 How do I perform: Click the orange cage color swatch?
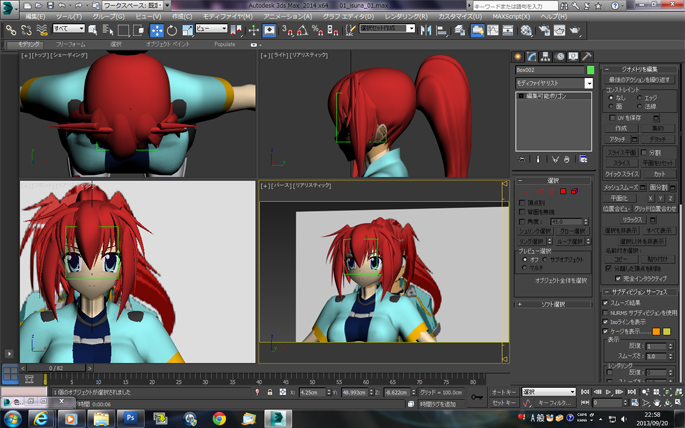pyautogui.click(x=656, y=331)
